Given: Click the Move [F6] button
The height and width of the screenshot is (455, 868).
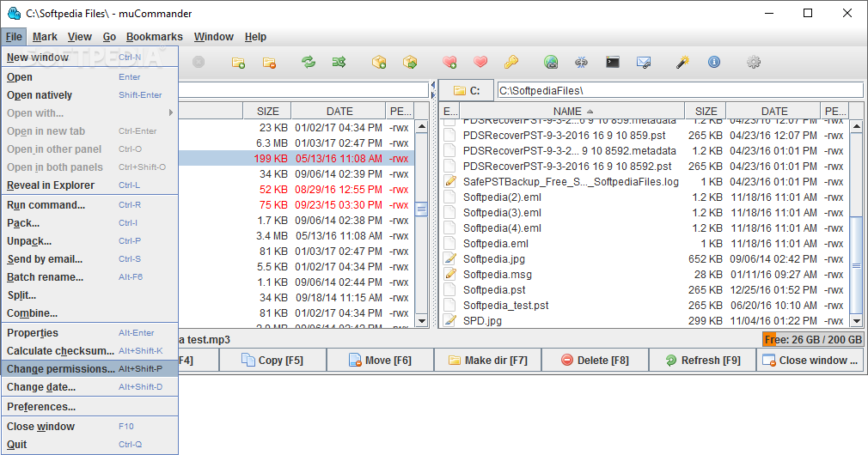Looking at the screenshot, I should [381, 360].
